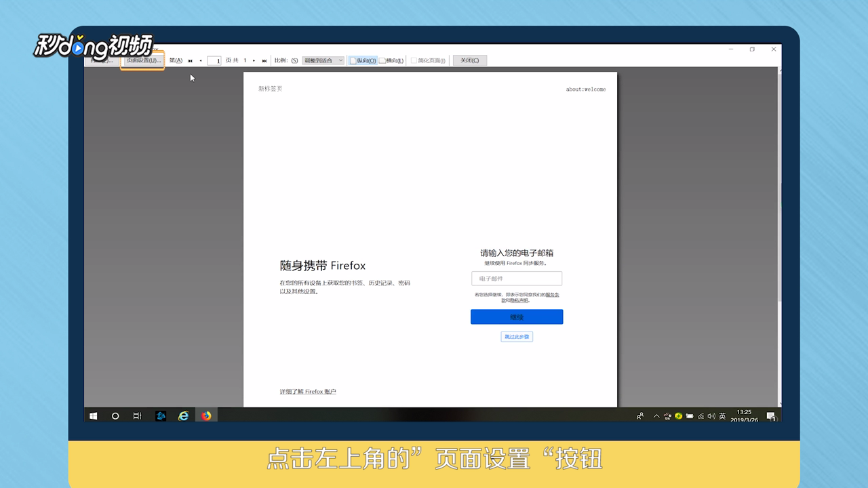Image resolution: width=868 pixels, height=488 pixels.
Task: Click the 详细了解 Firefox 账户 link
Action: 308,392
